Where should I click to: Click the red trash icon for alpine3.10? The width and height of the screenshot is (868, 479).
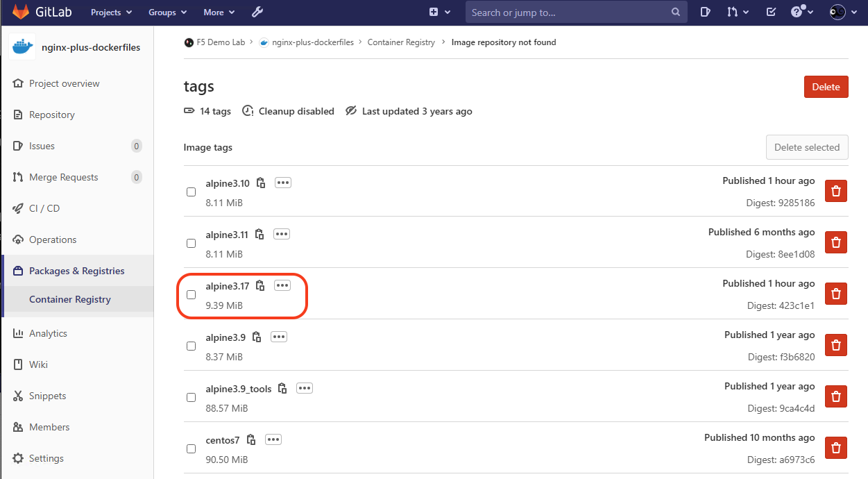click(836, 191)
